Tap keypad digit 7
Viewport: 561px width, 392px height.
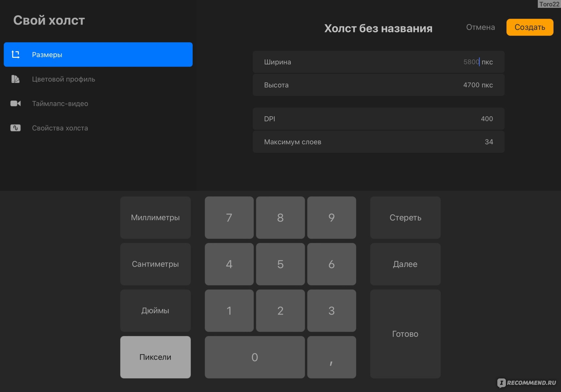click(x=229, y=218)
